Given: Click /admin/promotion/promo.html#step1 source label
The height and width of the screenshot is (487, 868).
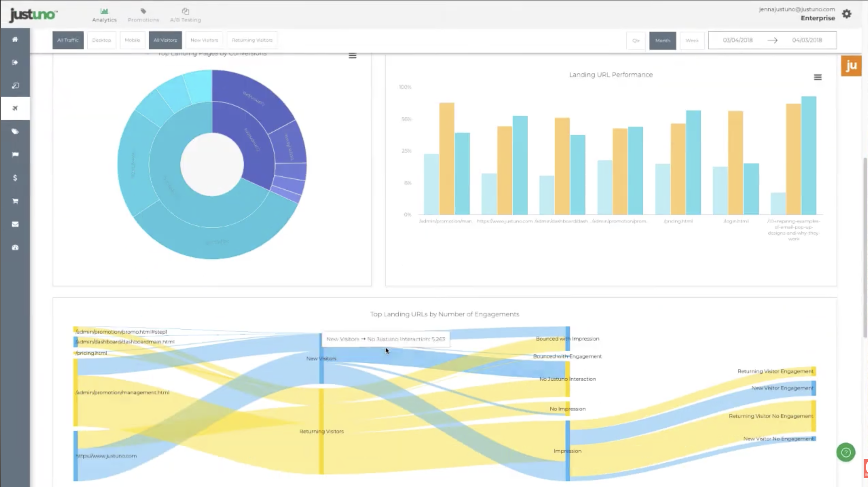Looking at the screenshot, I should [x=121, y=332].
